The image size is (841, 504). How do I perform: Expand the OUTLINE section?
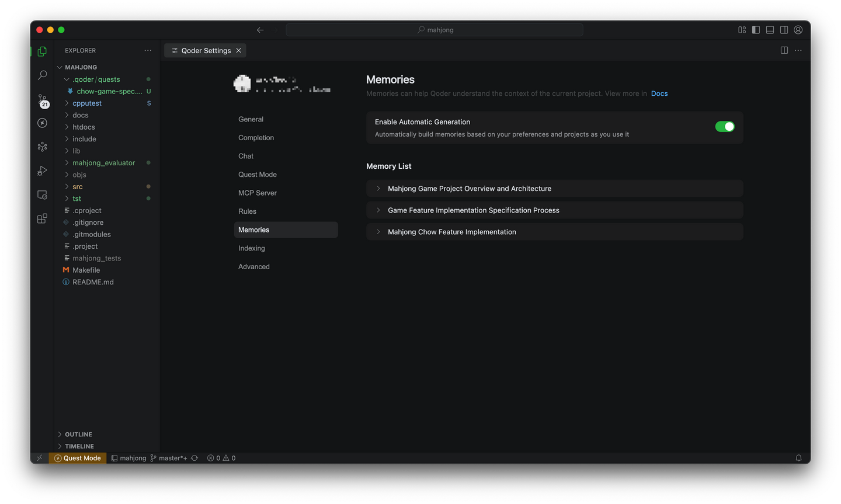click(x=78, y=435)
